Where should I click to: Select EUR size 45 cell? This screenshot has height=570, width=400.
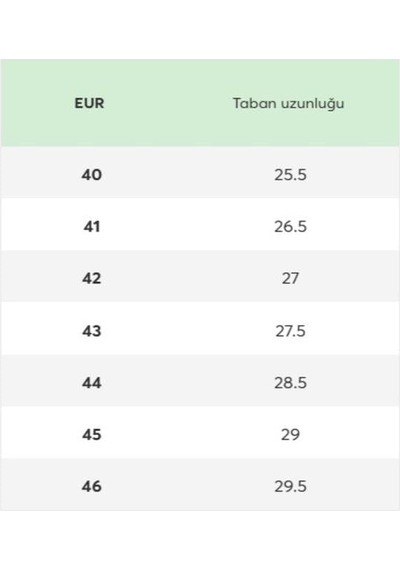(92, 435)
